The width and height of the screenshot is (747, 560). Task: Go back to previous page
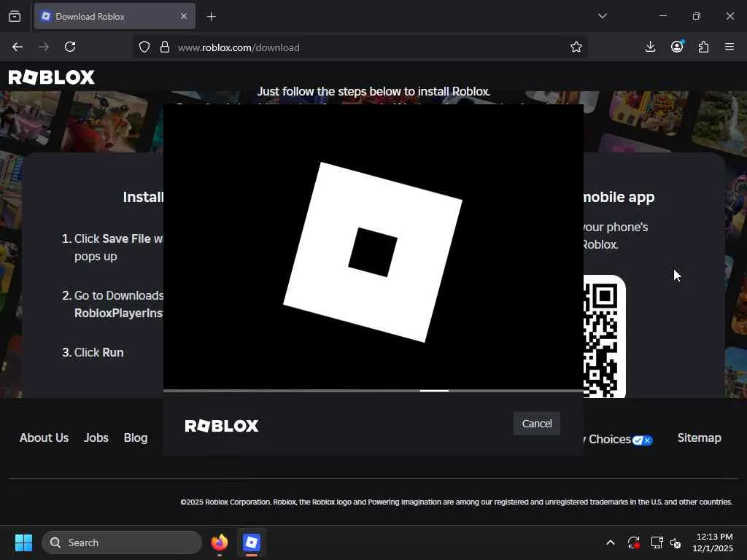point(18,47)
